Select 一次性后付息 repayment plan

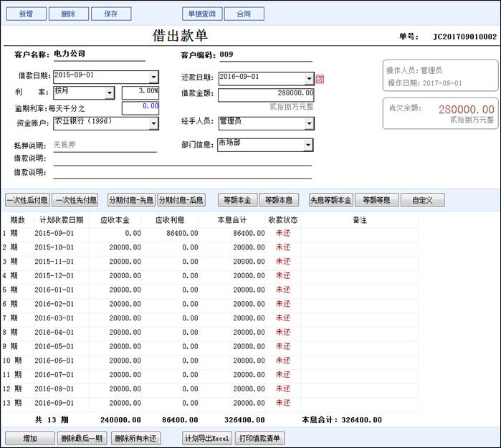click(27, 200)
